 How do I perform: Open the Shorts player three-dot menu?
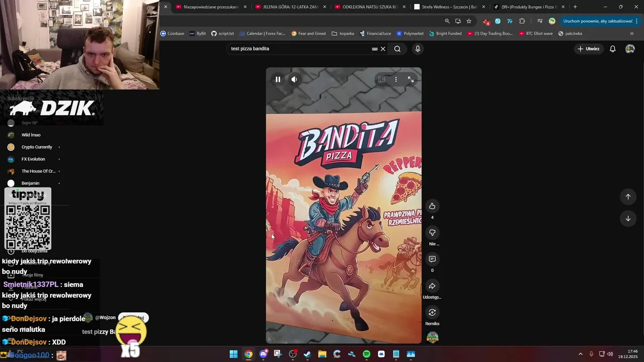pyautogui.click(x=396, y=79)
